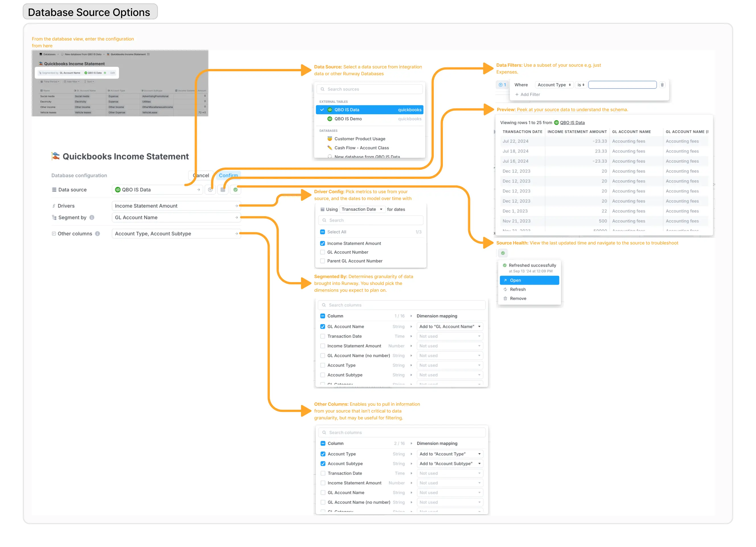
Task: Click the Segment by hierarchy icon
Action: tap(54, 217)
